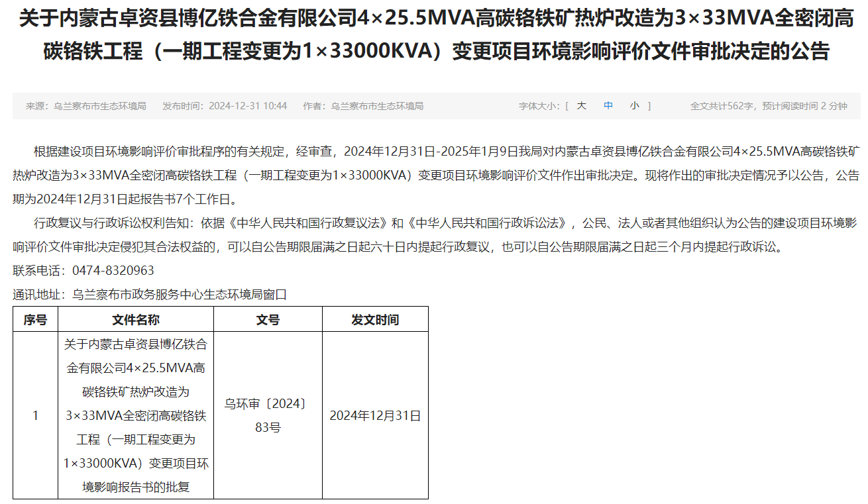
Task: Open the approval document name in the table
Action: click(135, 415)
